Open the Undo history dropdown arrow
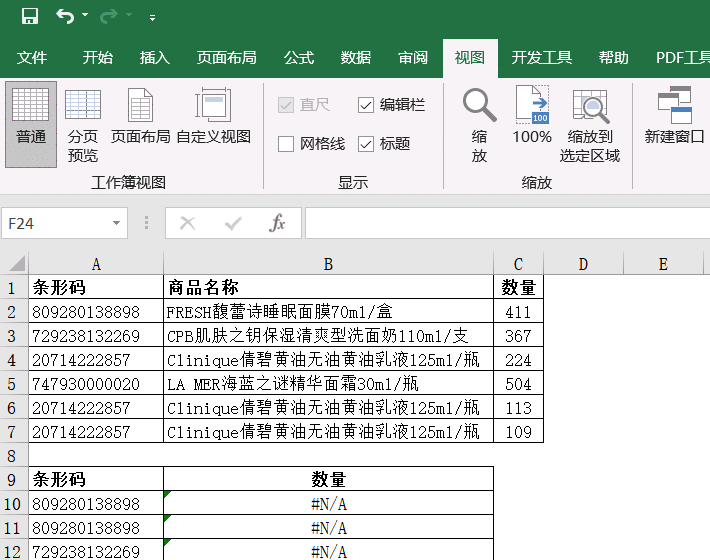 click(85, 15)
